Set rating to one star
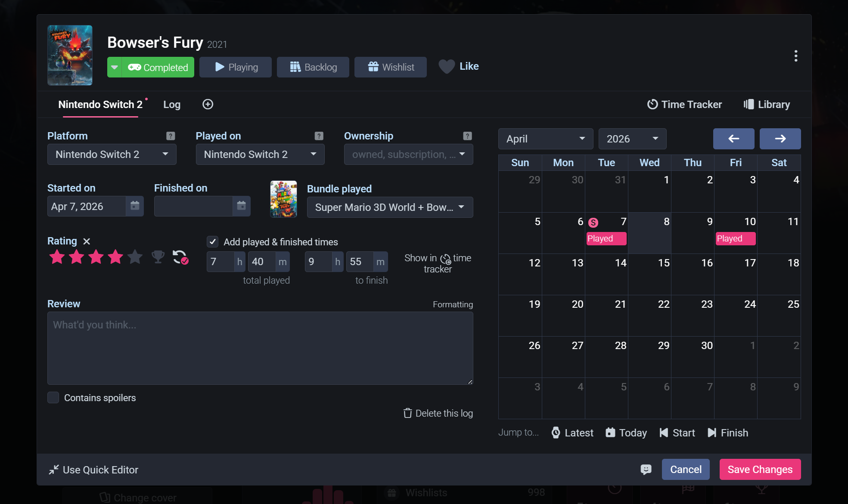The height and width of the screenshot is (504, 848). coord(57,257)
